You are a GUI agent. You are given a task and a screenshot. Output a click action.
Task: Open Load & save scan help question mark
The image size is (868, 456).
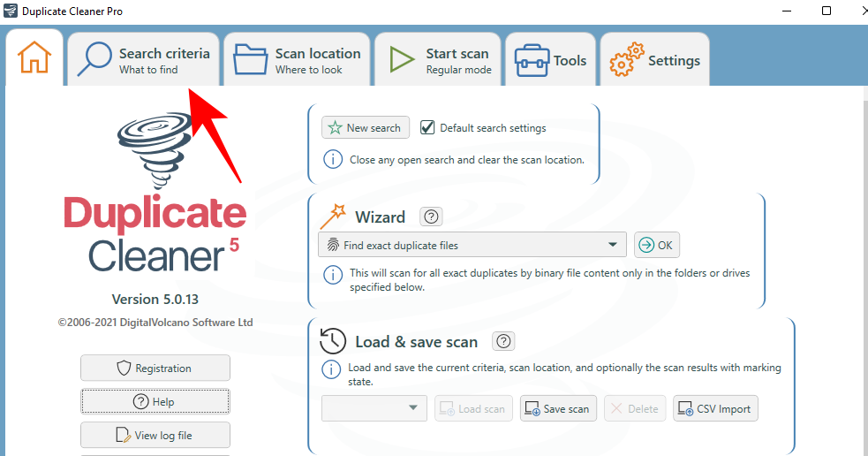click(x=503, y=341)
